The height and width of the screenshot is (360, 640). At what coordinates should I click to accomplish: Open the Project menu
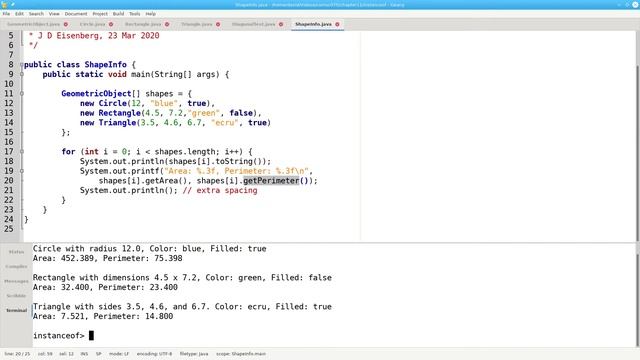coord(100,14)
